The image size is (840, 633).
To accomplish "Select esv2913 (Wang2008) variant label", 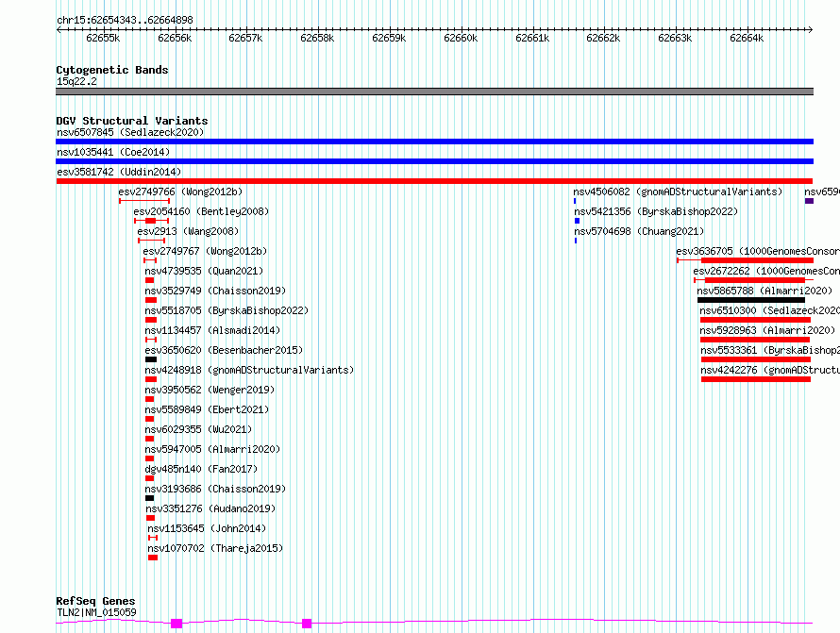I will [x=188, y=231].
